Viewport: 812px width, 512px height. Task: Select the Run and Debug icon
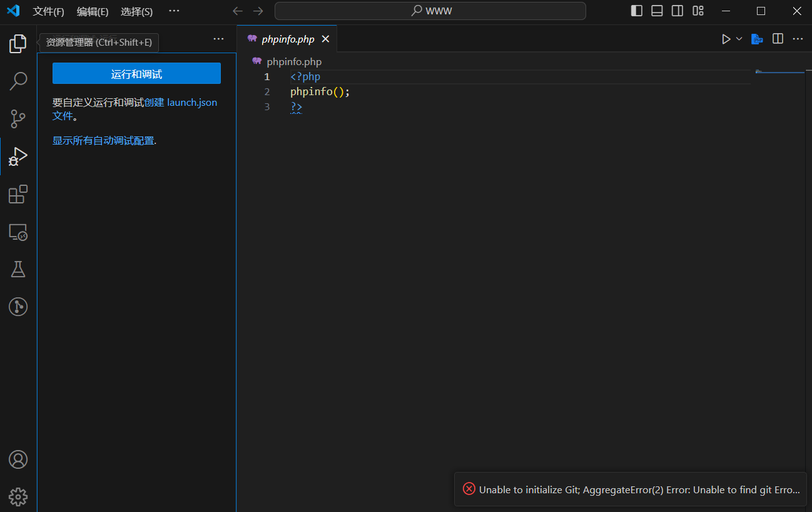(18, 156)
